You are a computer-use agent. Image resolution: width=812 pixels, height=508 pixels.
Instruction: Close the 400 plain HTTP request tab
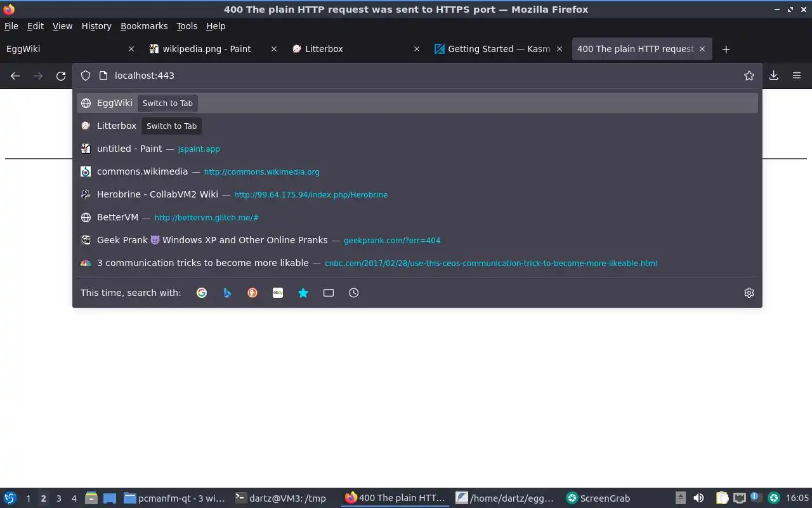click(x=702, y=49)
